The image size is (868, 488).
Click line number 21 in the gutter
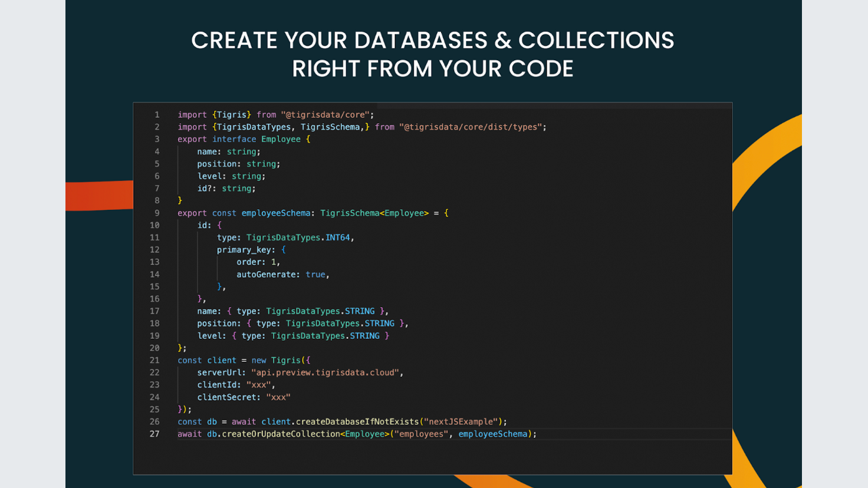(154, 360)
